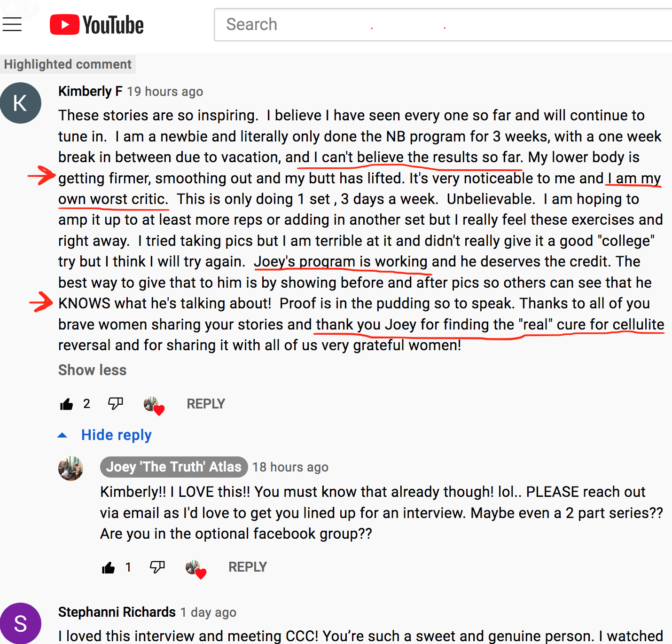The height and width of the screenshot is (644, 672).
Task: Click the YouTube logo to go home
Action: point(97,25)
